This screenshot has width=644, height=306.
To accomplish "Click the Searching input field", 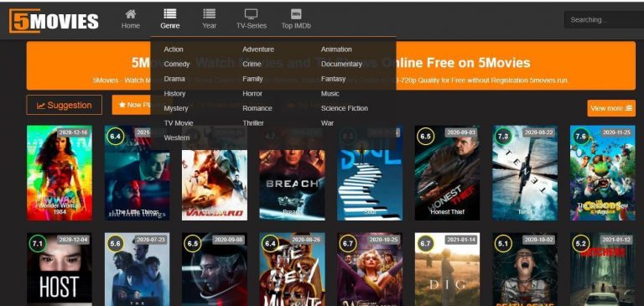I will [604, 20].
